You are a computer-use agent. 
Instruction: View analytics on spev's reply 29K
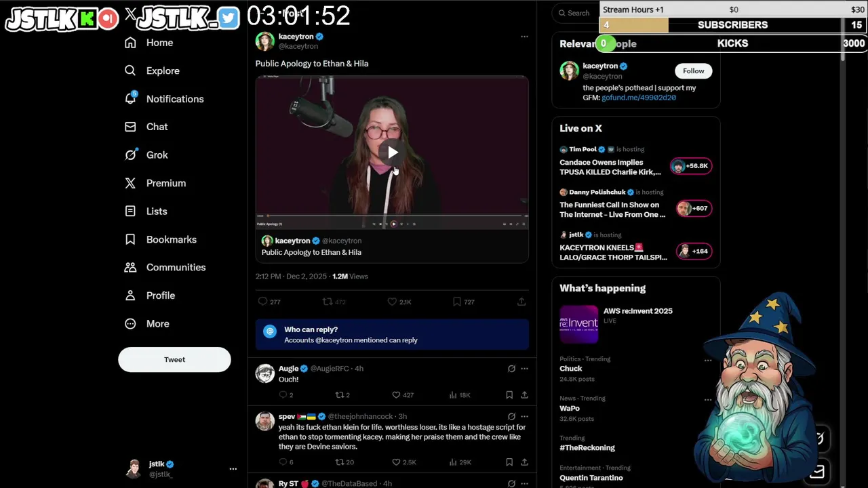(460, 462)
